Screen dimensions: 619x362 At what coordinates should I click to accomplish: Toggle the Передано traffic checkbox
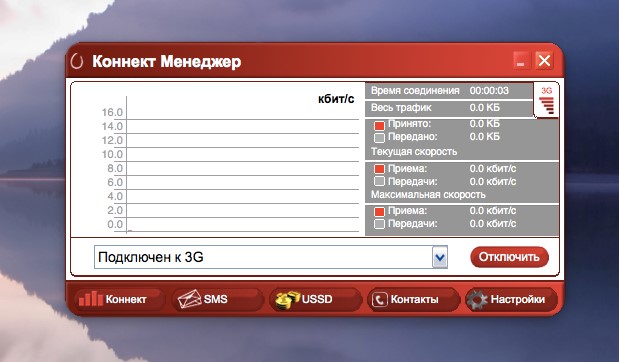[x=379, y=138]
